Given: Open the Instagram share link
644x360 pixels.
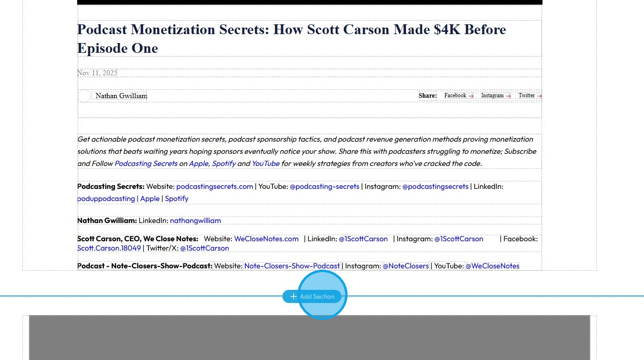Looking at the screenshot, I should coord(496,95).
